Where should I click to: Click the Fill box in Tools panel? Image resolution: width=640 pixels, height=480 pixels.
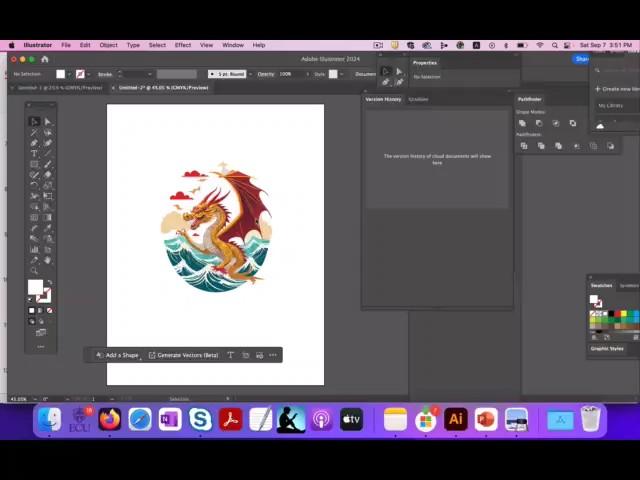[36, 287]
